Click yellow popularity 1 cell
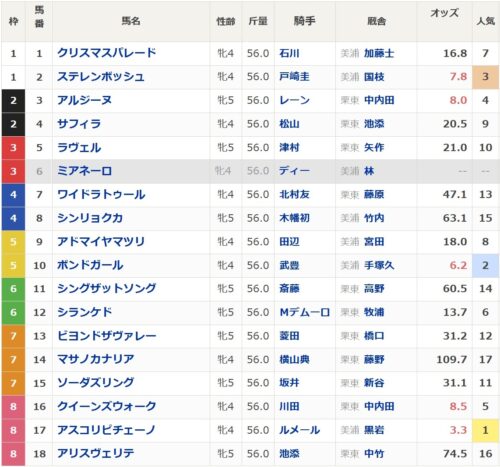The width and height of the screenshot is (500, 467). 486,430
